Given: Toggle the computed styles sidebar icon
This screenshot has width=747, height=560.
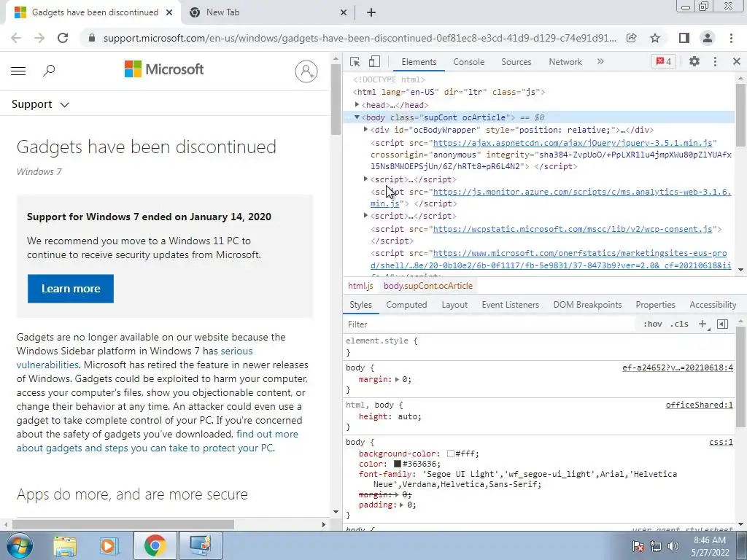Looking at the screenshot, I should point(723,324).
